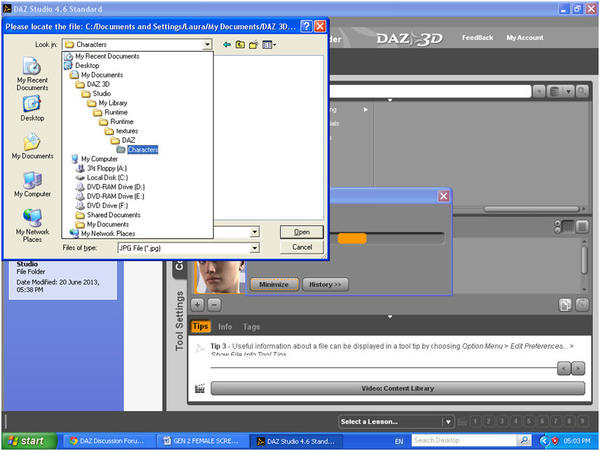Open My Documents shortcut in places bar
The width and height of the screenshot is (600, 451).
pos(33,146)
